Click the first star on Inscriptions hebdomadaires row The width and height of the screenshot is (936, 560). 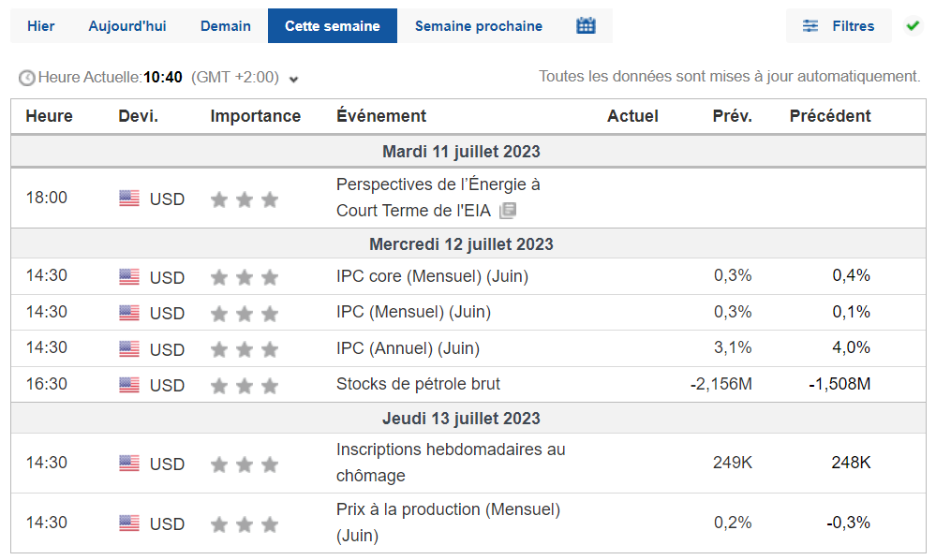pyautogui.click(x=219, y=461)
